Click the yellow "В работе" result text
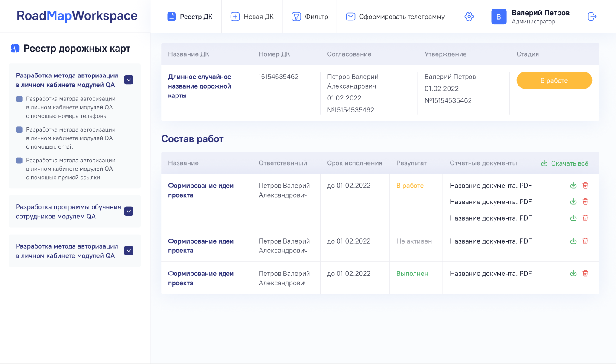616x364 pixels. pyautogui.click(x=410, y=186)
